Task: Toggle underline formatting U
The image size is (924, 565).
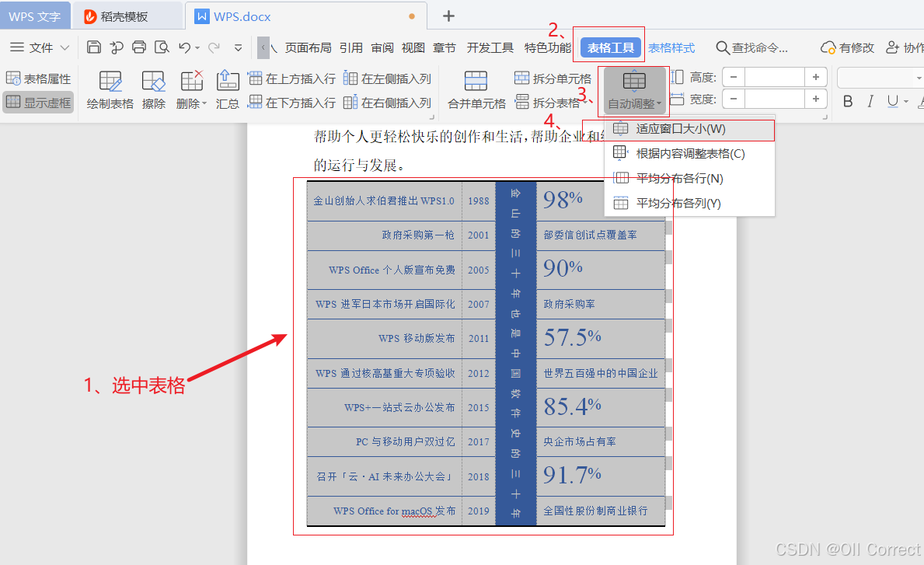Action: click(893, 101)
